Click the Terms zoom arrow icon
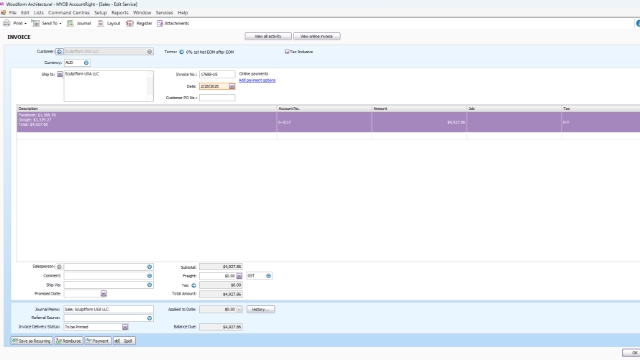Viewport: 640px width, 360px height. coord(182,52)
